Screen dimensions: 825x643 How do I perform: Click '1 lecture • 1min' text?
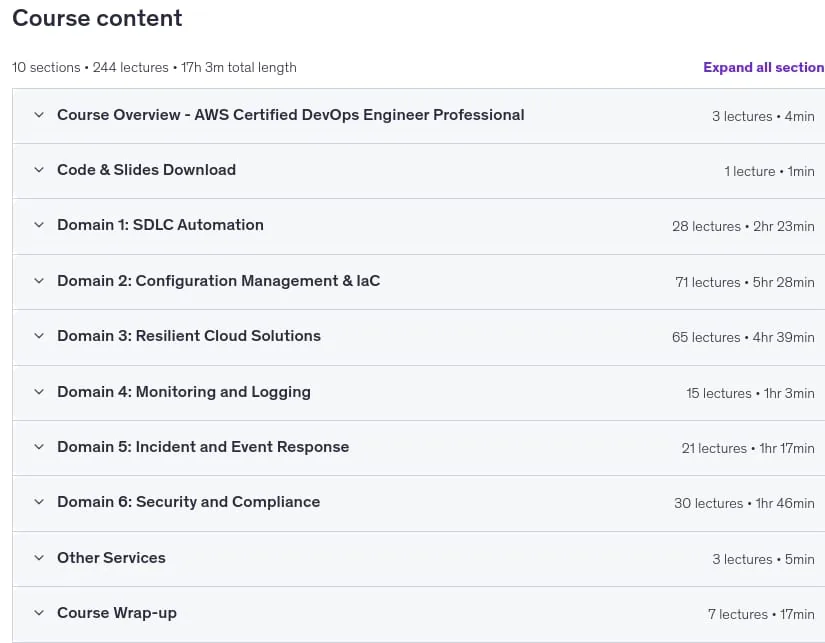click(x=769, y=172)
